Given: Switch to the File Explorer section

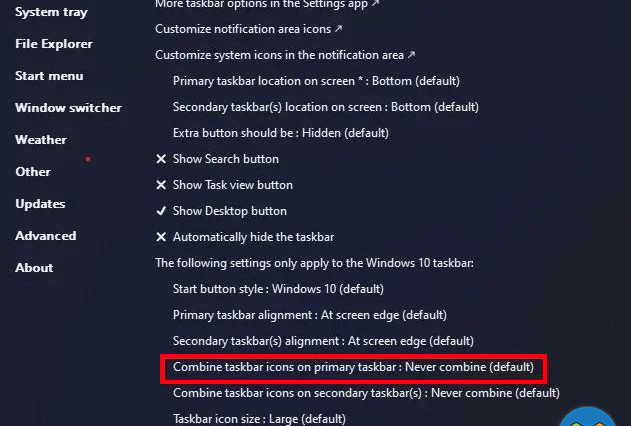Looking at the screenshot, I should [x=54, y=44].
